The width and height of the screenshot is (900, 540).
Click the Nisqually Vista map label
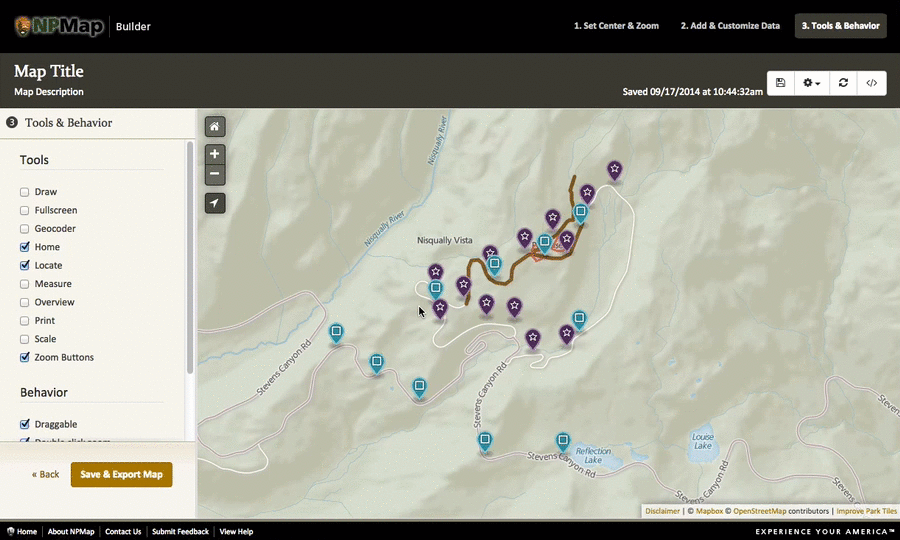point(444,240)
